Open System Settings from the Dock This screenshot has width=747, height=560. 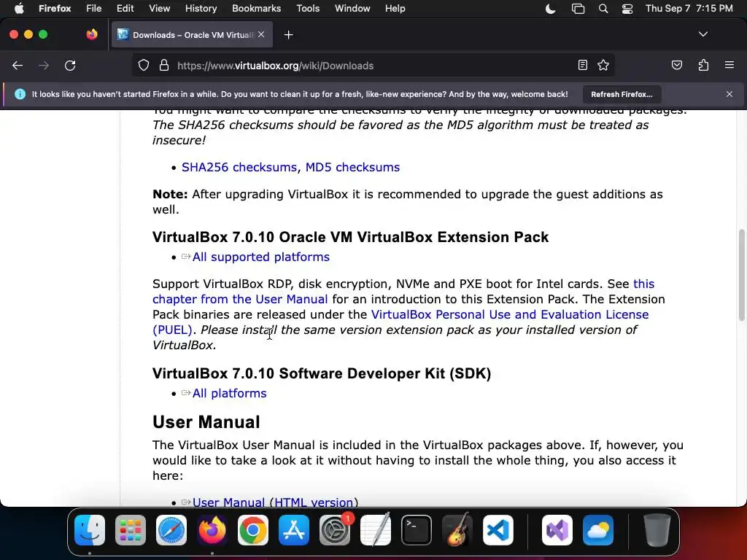tap(334, 530)
